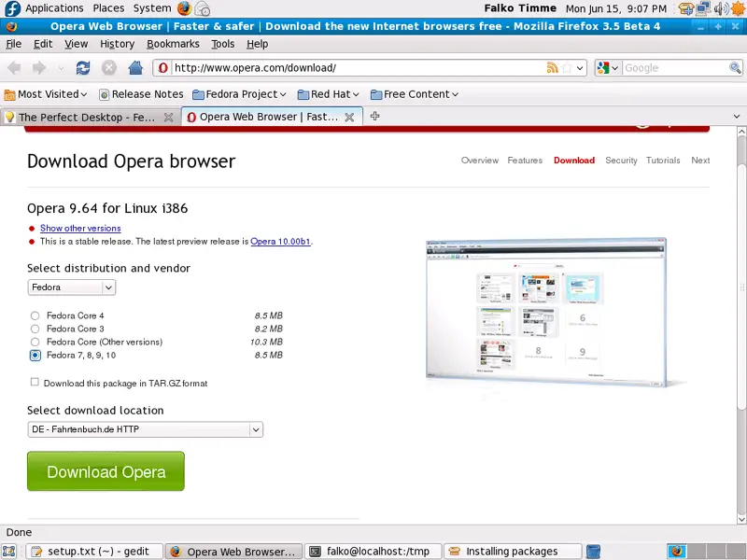This screenshot has width=747, height=560.
Task: Click the Show Desktop button in the taskbar
Action: pyautogui.click(x=9, y=552)
